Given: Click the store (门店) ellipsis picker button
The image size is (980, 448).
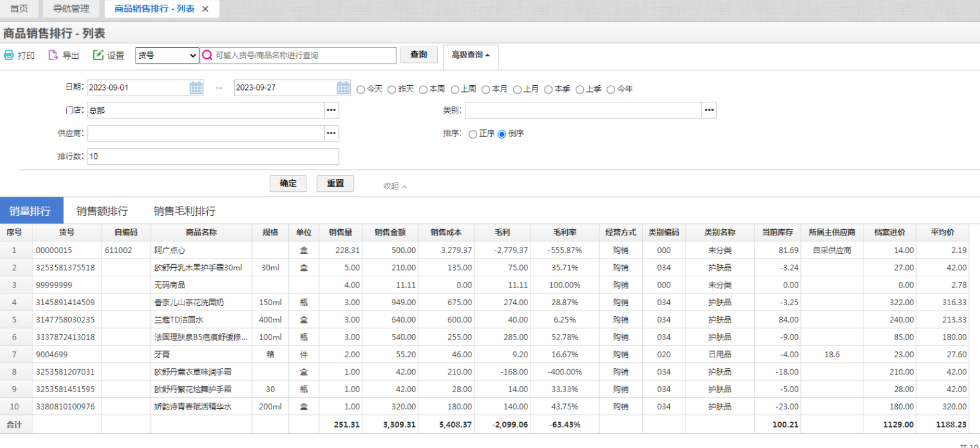Looking at the screenshot, I should click(331, 110).
